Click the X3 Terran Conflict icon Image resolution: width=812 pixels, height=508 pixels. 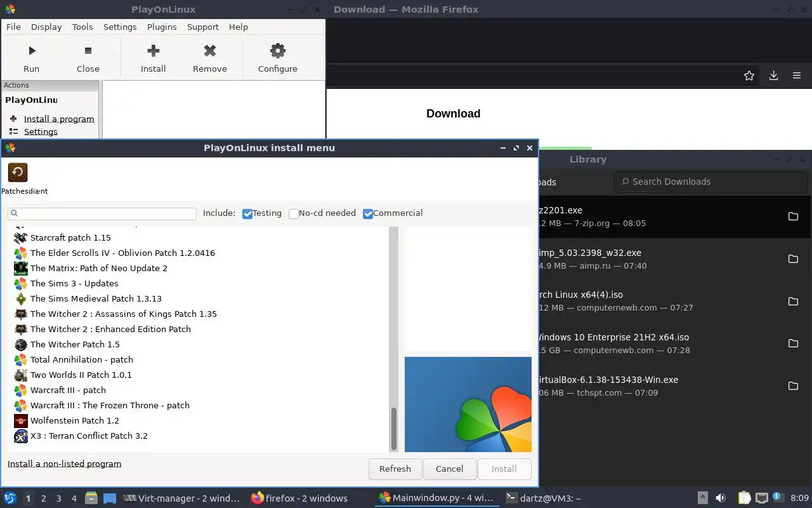pyautogui.click(x=21, y=436)
